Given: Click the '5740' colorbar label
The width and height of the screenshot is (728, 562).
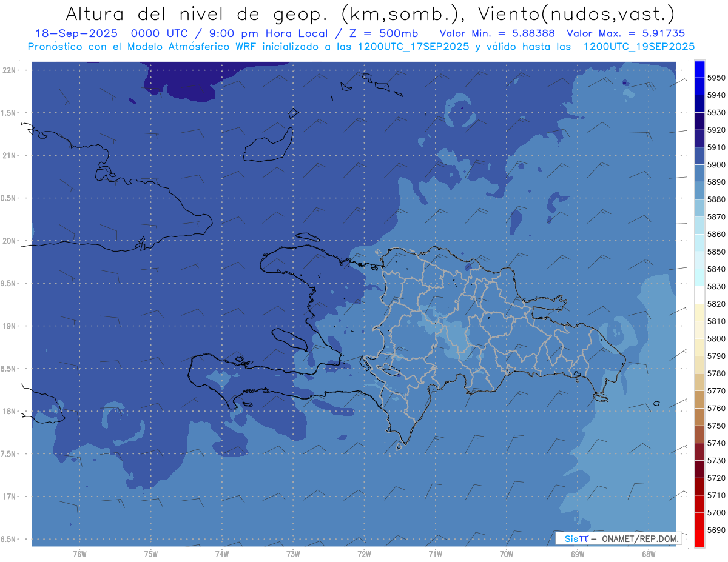Looking at the screenshot, I should [x=716, y=443].
